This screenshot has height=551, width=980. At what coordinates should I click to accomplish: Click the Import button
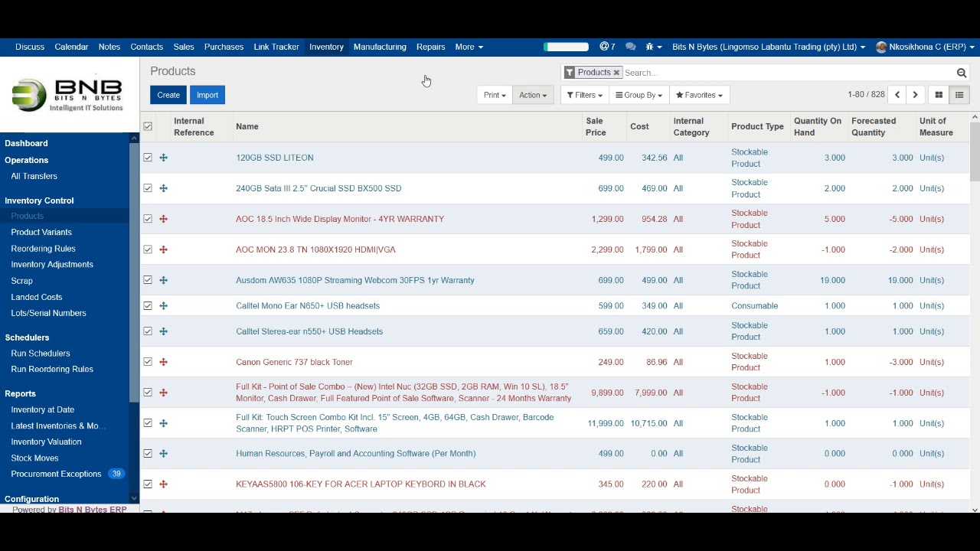[x=207, y=95]
